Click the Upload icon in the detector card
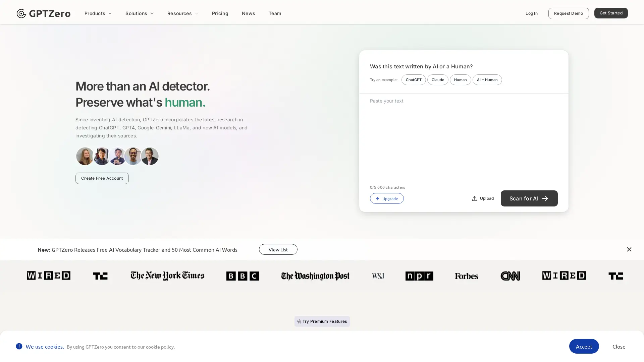 (x=474, y=198)
